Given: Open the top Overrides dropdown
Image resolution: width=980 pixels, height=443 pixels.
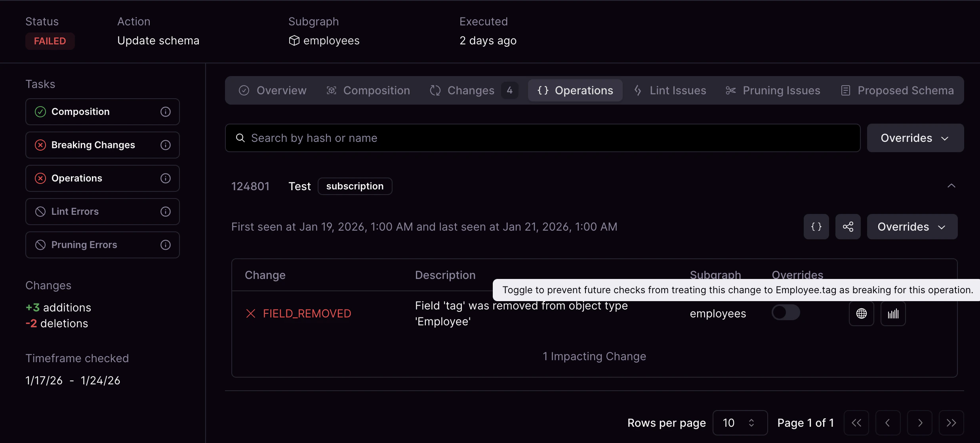Looking at the screenshot, I should (915, 137).
